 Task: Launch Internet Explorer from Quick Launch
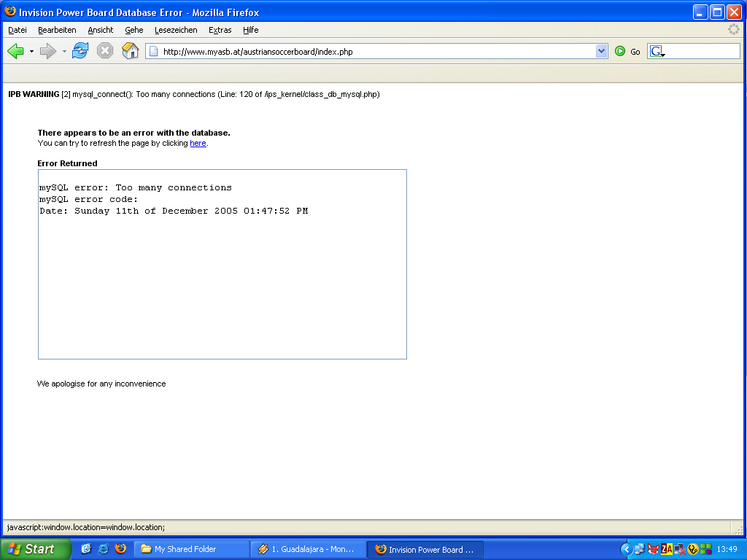[x=104, y=549]
